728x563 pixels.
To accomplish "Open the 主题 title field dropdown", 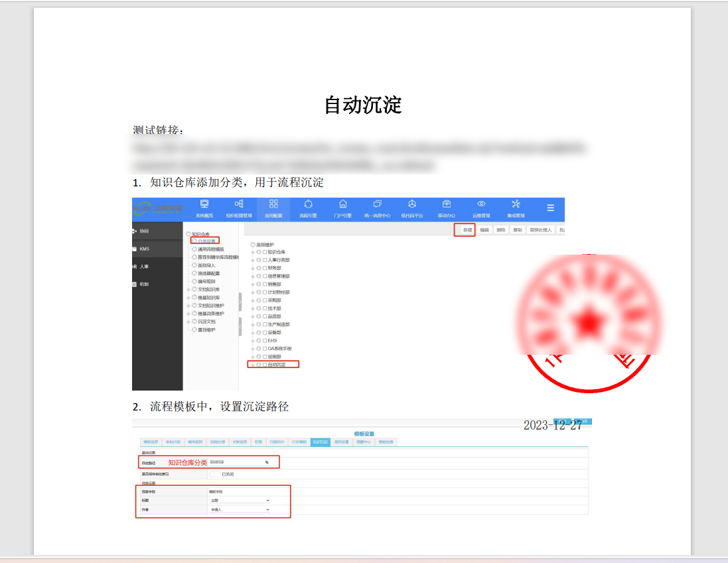I will (240, 500).
